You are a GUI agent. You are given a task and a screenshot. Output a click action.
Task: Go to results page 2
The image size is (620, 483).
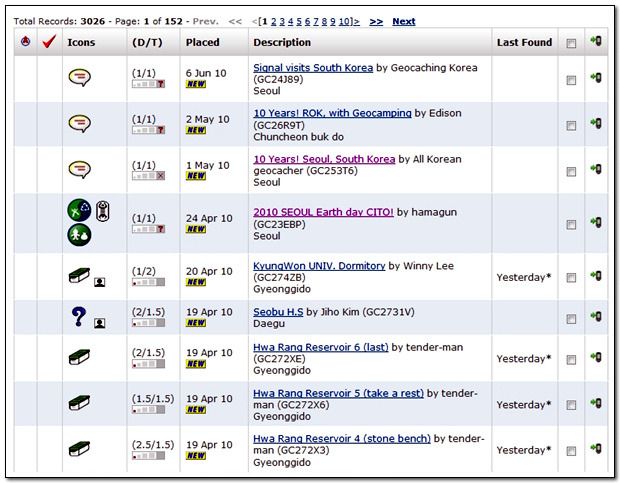pyautogui.click(x=274, y=21)
